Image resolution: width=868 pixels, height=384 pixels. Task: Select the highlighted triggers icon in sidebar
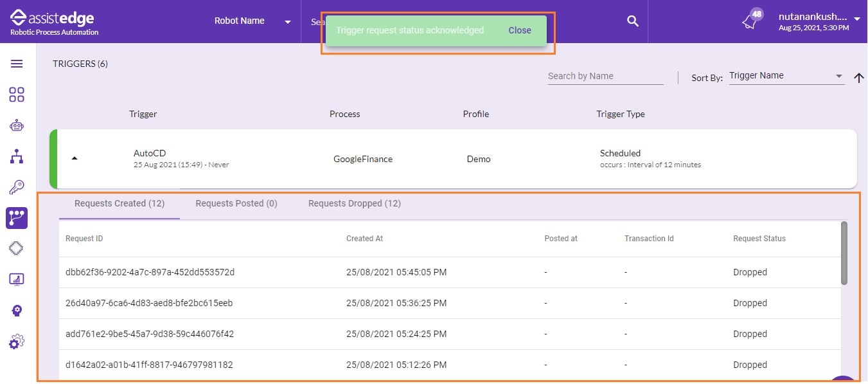point(17,218)
